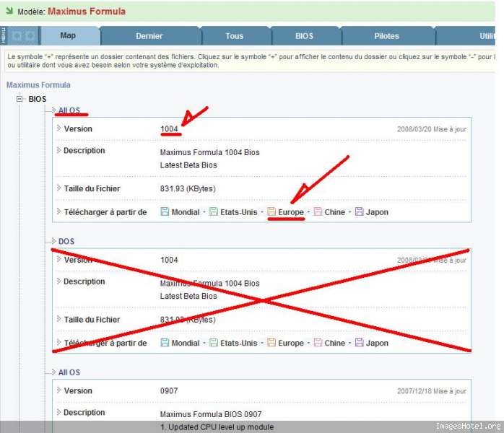Download DOS 1004 from Europe
Image resolution: width=504 pixels, height=433 pixels.
[291, 343]
